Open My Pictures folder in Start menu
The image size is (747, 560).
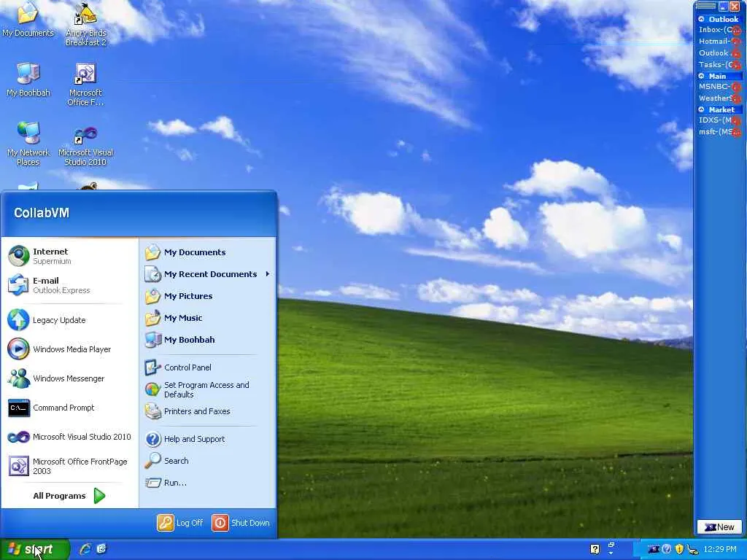click(208, 296)
